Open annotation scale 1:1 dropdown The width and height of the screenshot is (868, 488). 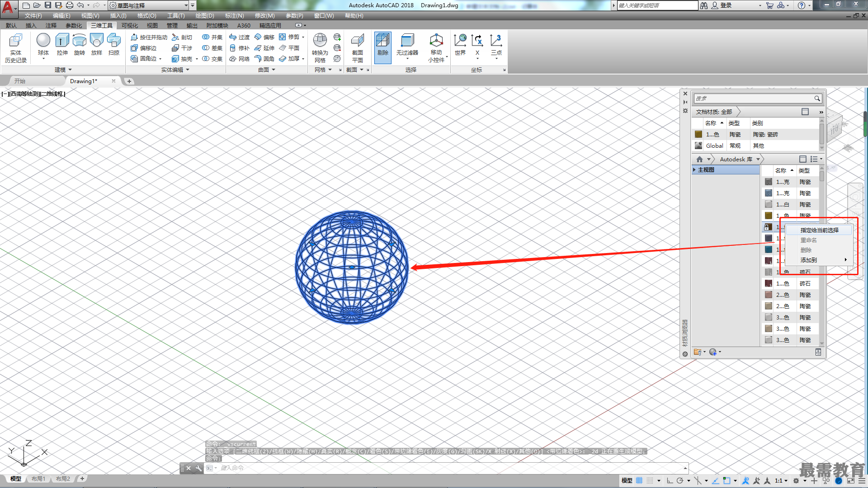point(781,480)
